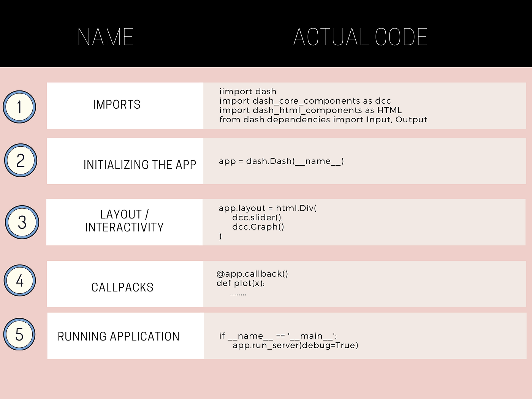Click the NAME column header
This screenshot has height=399, width=532.
(x=105, y=36)
